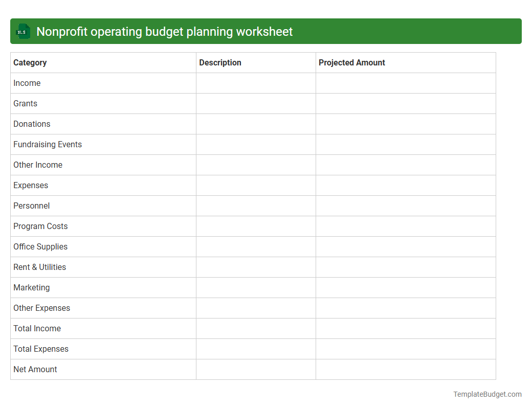Viewport: 532px width, 409px height.
Task: Click the Program Costs cell
Action: pyautogui.click(x=40, y=226)
